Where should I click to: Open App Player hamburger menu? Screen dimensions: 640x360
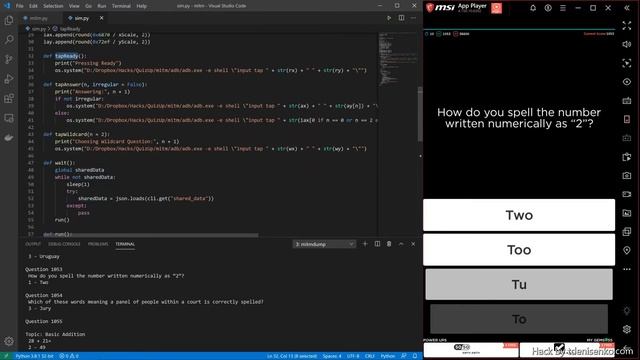click(562, 8)
